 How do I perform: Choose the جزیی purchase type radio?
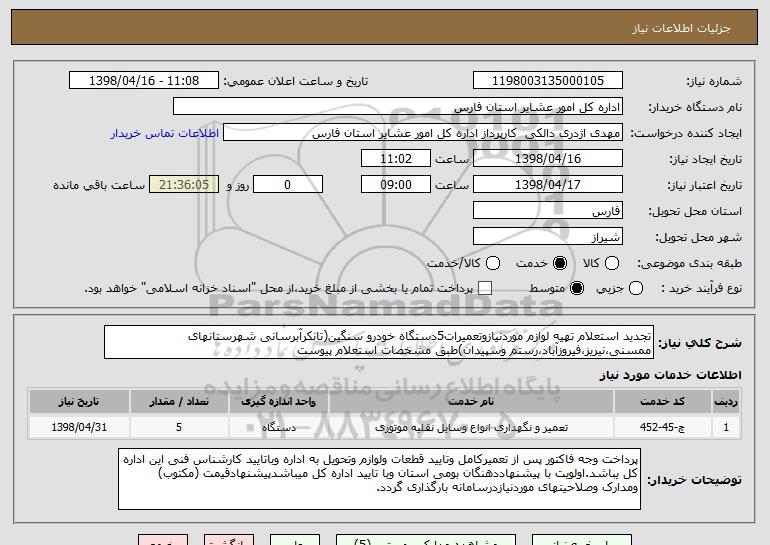(635, 288)
